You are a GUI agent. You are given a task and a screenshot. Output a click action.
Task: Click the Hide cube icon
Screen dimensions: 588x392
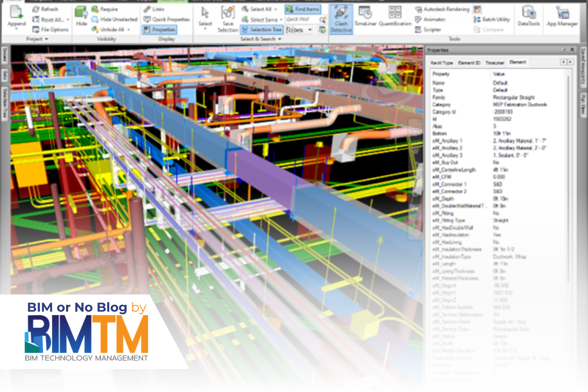[x=81, y=12]
